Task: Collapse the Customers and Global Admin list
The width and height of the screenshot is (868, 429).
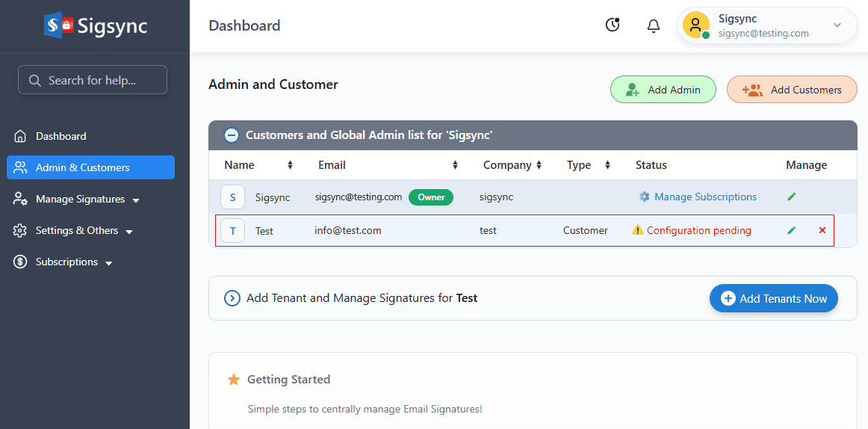Action: (x=232, y=135)
